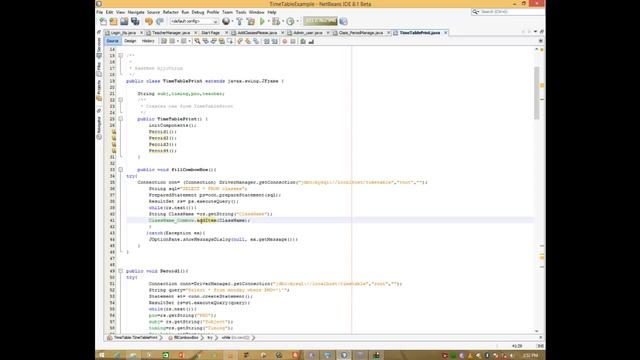Click the New File toolbar icon

tap(103, 21)
